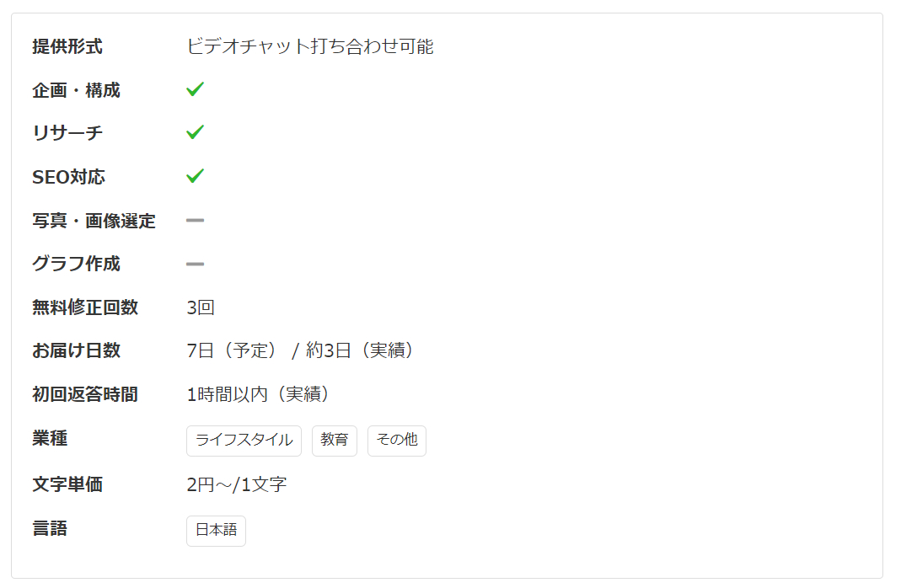Click the 初回返答時間 label
Viewport: 901px width, 588px height.
(85, 394)
